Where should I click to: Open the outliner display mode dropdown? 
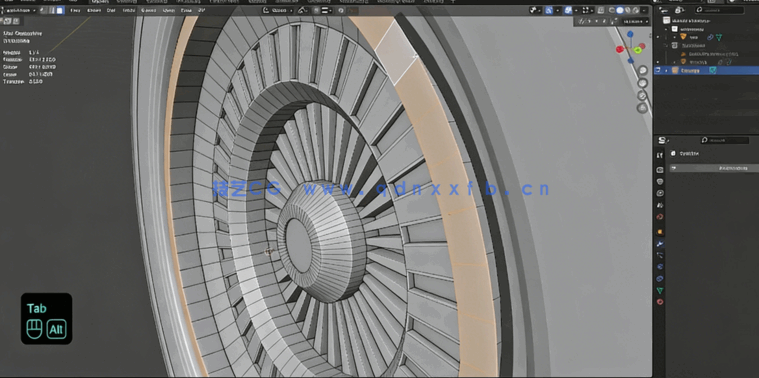click(680, 10)
